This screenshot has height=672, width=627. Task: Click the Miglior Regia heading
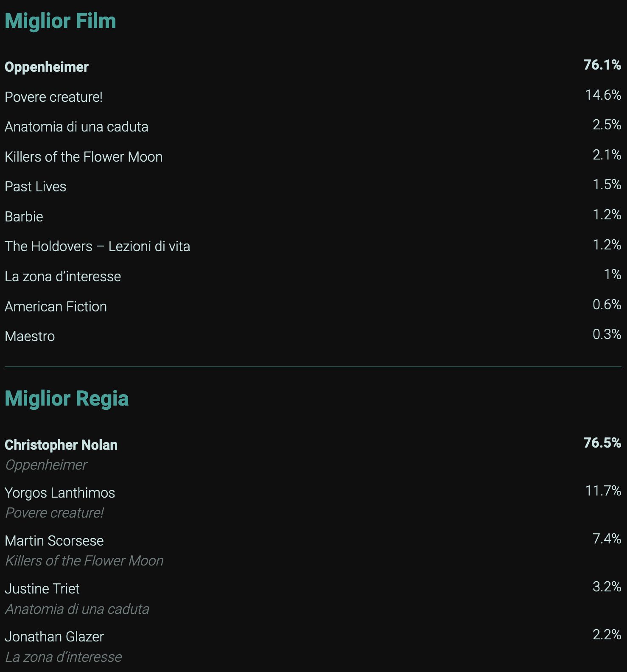click(x=67, y=399)
